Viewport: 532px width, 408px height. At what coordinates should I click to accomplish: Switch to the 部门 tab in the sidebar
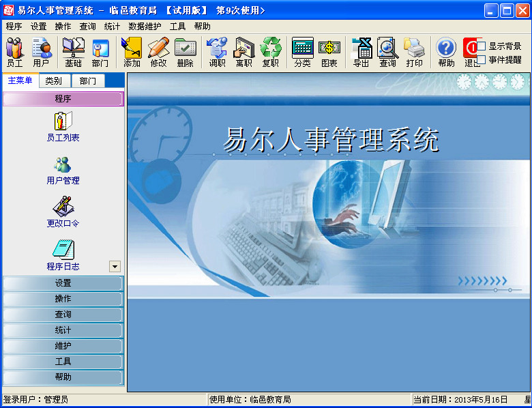(88, 81)
